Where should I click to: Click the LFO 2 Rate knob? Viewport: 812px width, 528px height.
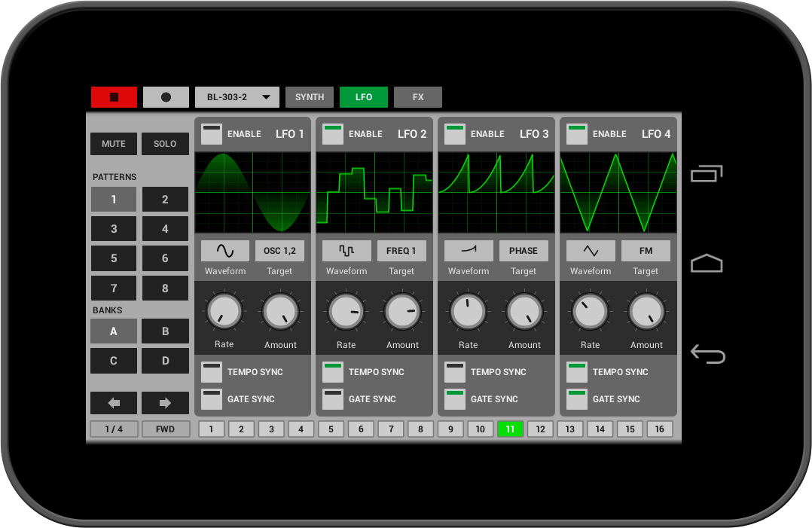click(346, 312)
